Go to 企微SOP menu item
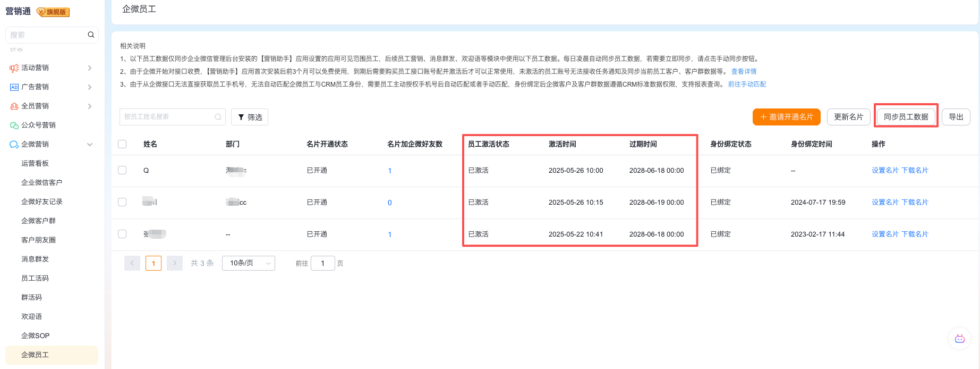The image size is (980, 369). click(35, 336)
